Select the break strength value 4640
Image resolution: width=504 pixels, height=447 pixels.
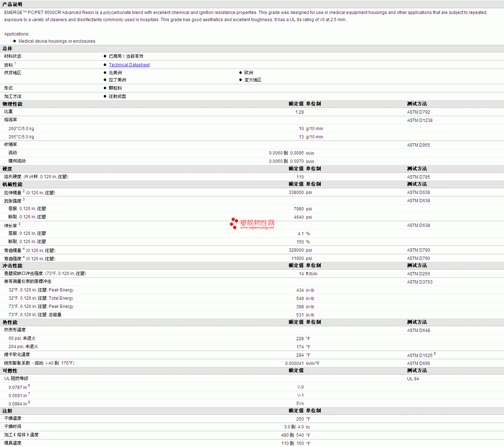click(x=299, y=217)
